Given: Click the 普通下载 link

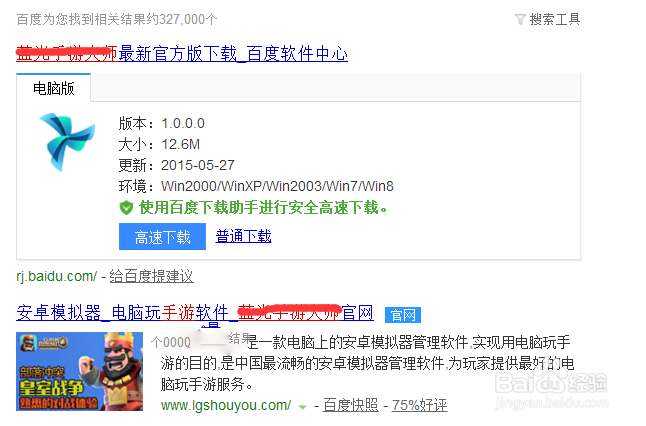Looking at the screenshot, I should tap(243, 236).
